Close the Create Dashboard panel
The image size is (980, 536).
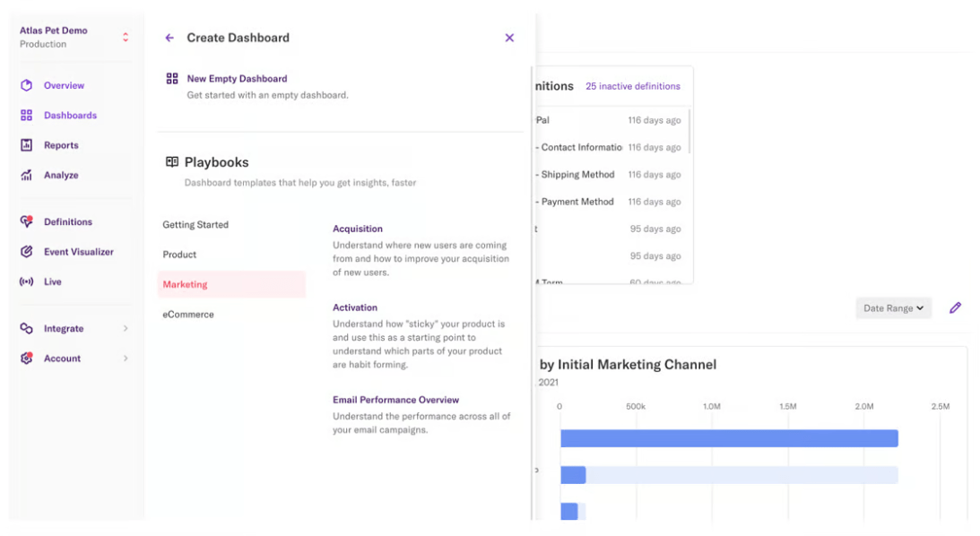point(509,39)
